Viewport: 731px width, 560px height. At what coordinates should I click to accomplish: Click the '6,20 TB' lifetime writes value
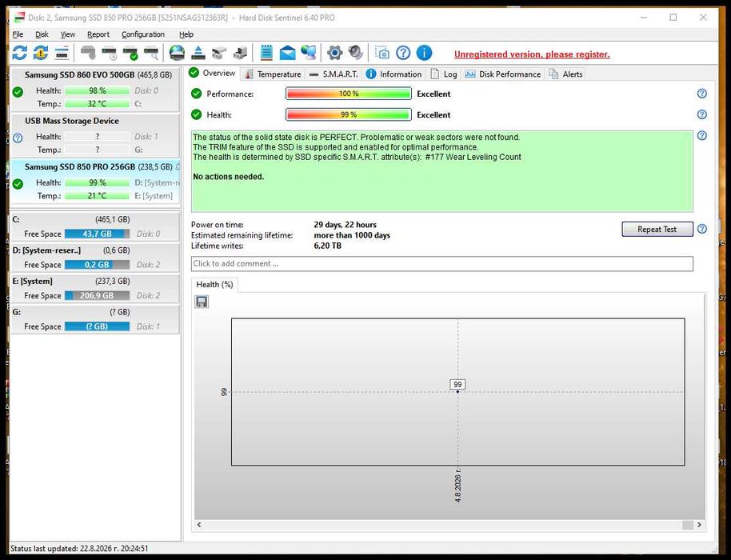point(327,246)
